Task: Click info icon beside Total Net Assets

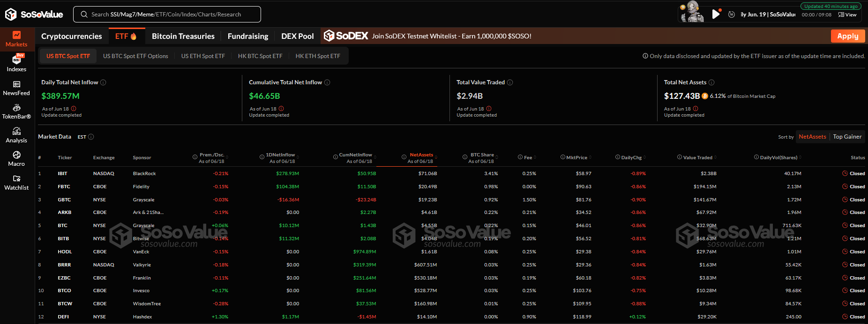Action: coord(711,82)
